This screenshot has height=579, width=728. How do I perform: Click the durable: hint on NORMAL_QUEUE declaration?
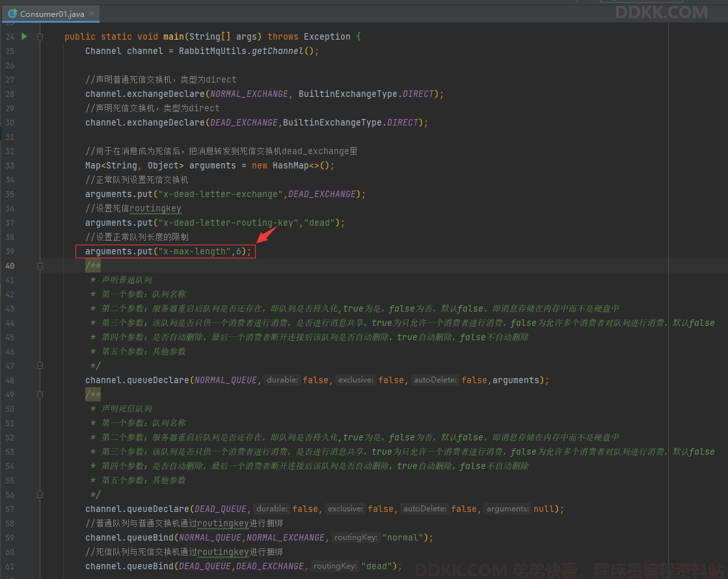(282, 380)
